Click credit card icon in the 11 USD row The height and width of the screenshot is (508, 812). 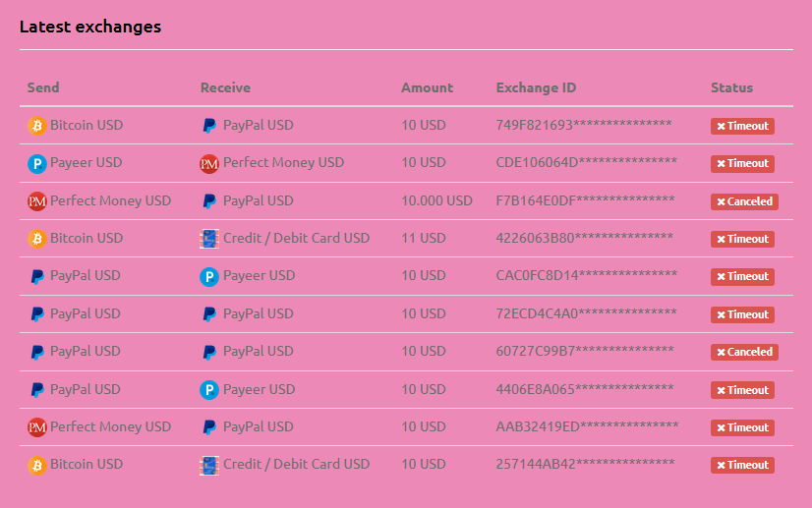point(209,239)
